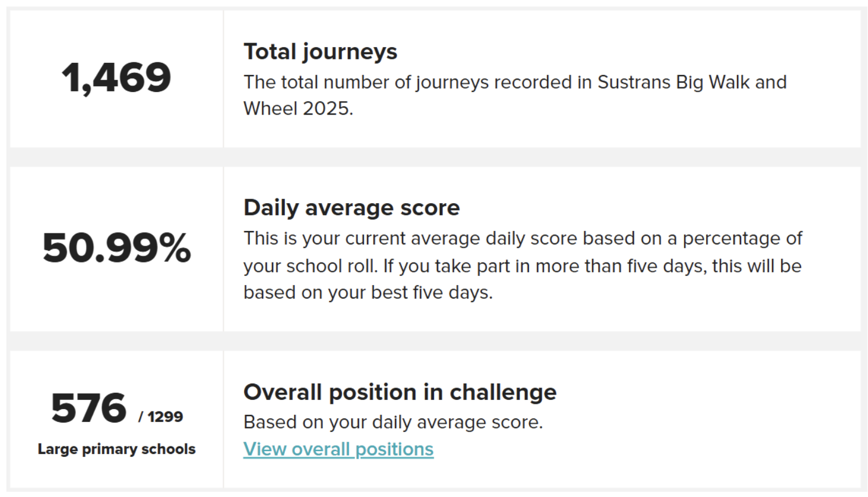This screenshot has height=497, width=868.
Task: Click the Overall position in challenge heading
Action: point(400,392)
